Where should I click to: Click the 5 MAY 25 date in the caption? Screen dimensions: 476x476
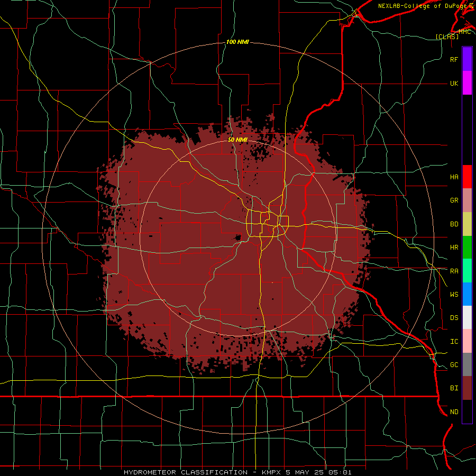point(304,472)
